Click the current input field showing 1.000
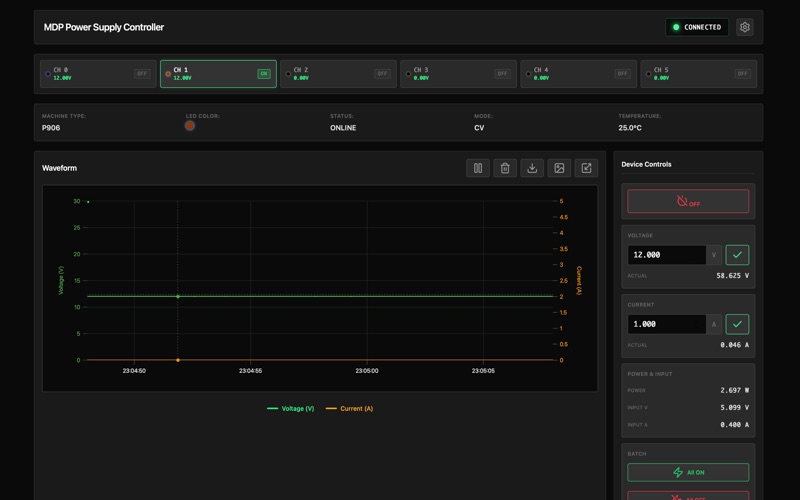This screenshot has width=800, height=500. click(x=666, y=324)
